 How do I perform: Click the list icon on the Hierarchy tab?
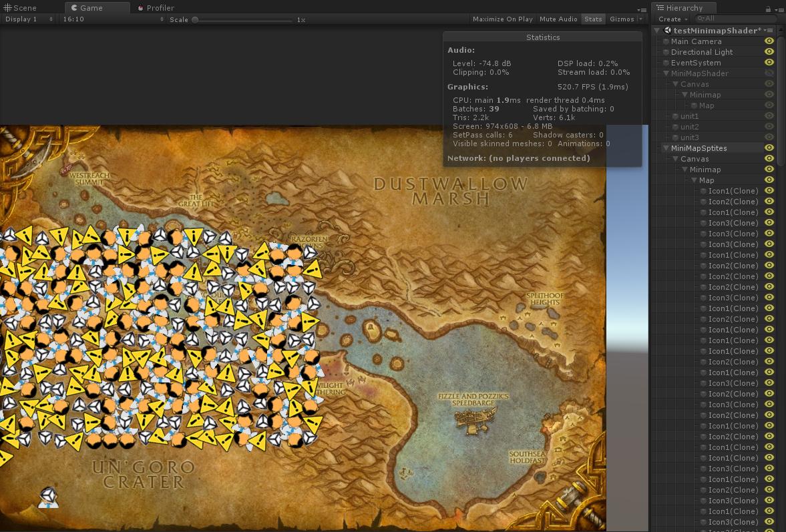[x=660, y=7]
